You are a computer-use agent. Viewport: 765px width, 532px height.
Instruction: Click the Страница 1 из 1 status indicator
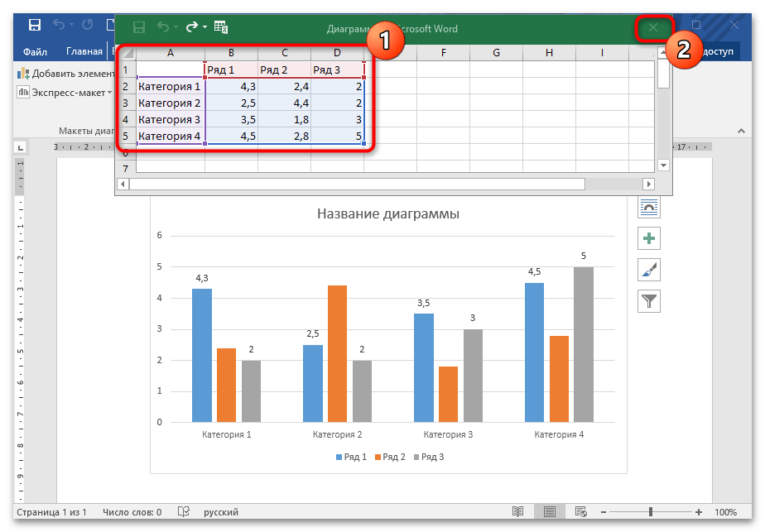51,512
